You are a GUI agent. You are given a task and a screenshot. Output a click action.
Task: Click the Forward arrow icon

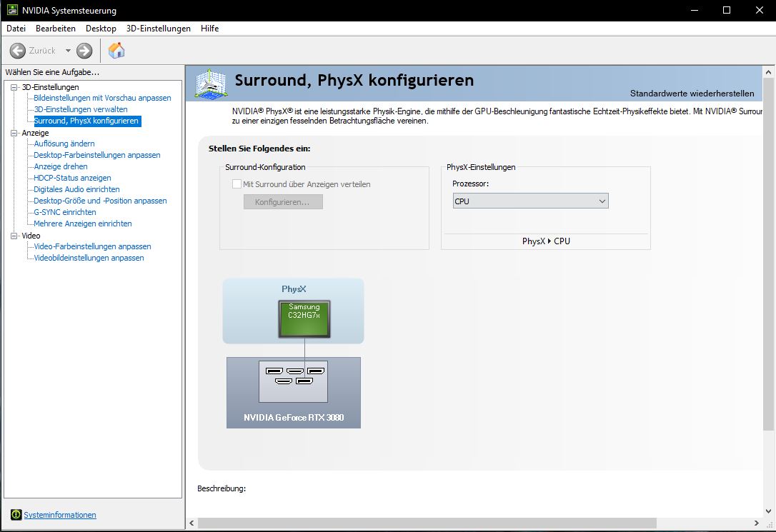[84, 51]
